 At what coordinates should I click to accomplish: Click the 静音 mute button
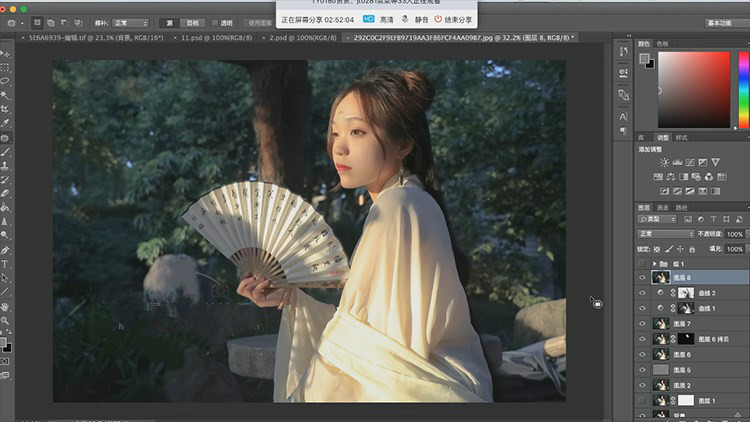pos(415,20)
